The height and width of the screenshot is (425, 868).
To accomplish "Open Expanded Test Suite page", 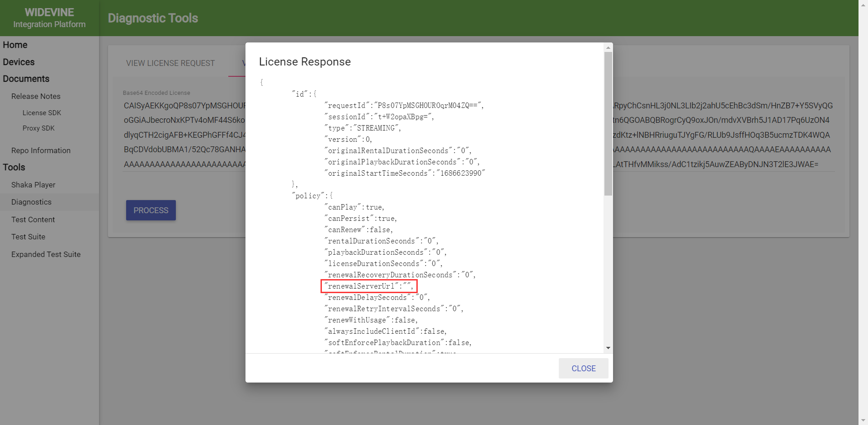I will tap(46, 254).
